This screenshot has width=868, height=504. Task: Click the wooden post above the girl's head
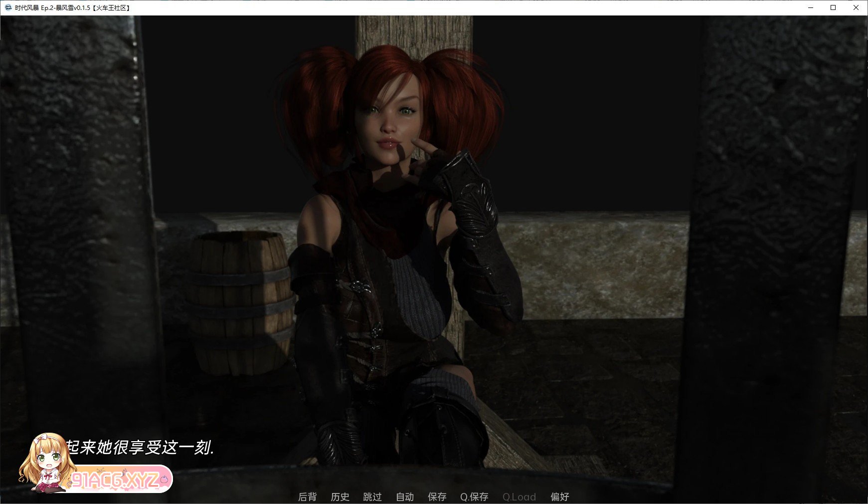[414, 31]
